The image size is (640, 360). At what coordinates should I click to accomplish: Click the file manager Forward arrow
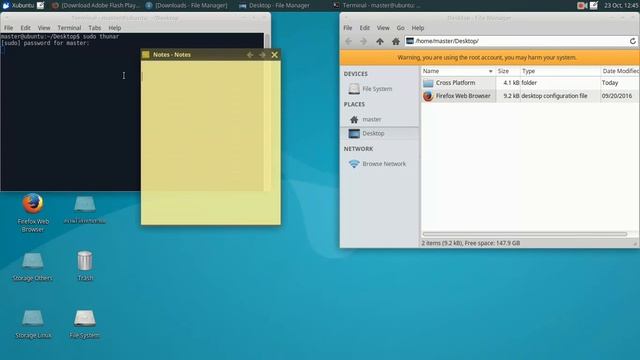(x=363, y=41)
